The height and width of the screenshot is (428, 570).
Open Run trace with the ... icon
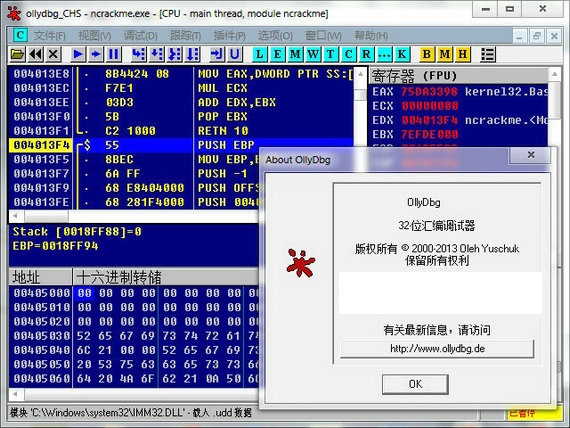pyautogui.click(x=384, y=55)
